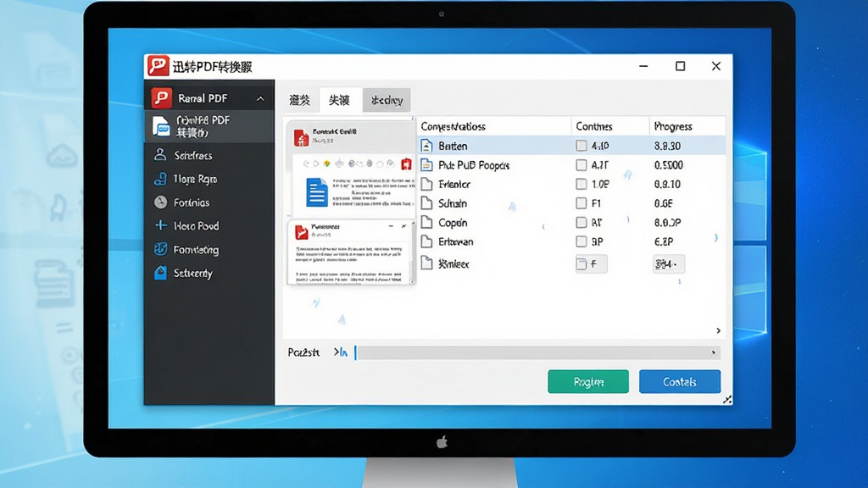Click the Ertawan file name
This screenshot has height=488, width=868.
[x=455, y=241]
